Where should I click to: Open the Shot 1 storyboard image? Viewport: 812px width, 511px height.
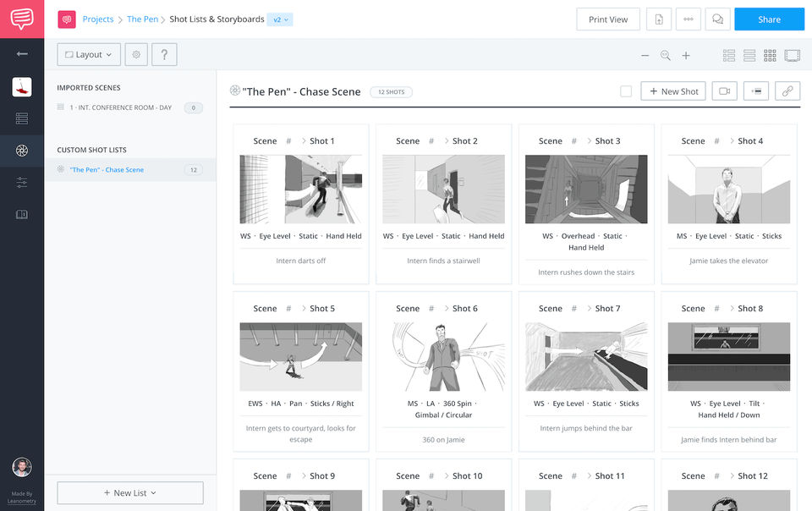[301, 189]
